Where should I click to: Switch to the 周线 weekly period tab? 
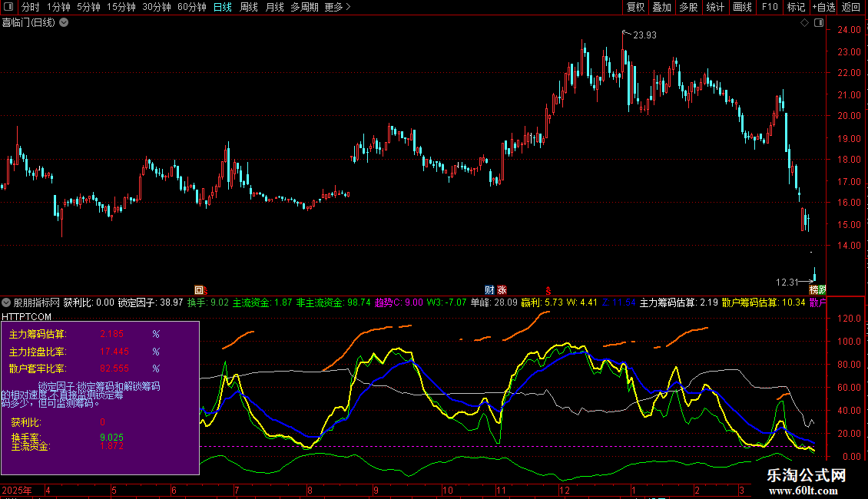point(249,8)
